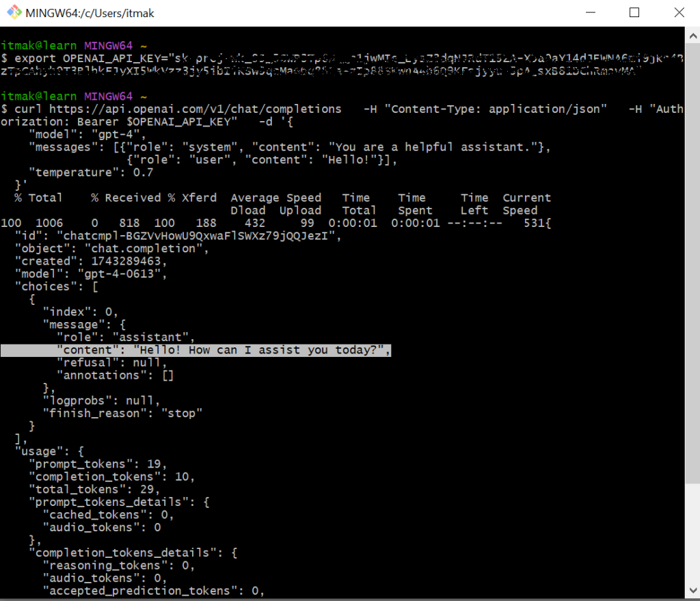Click the "message": { line
This screenshot has height=601, width=700.
(84, 325)
